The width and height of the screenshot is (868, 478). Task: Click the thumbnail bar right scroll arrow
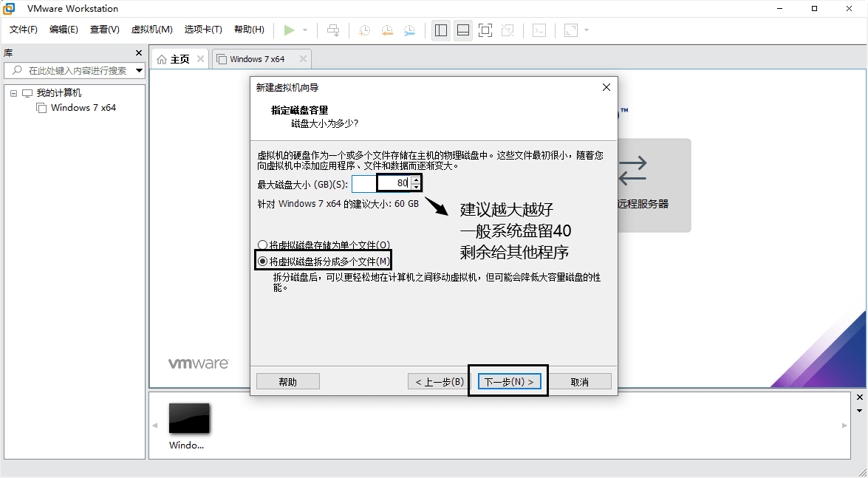point(845,426)
